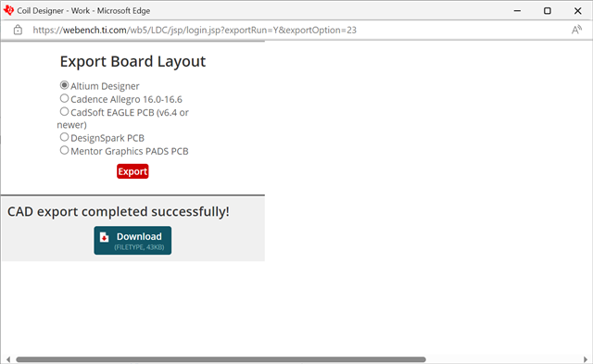The height and width of the screenshot is (364, 593).
Task: Maximize the Coil Designer window
Action: click(x=548, y=10)
